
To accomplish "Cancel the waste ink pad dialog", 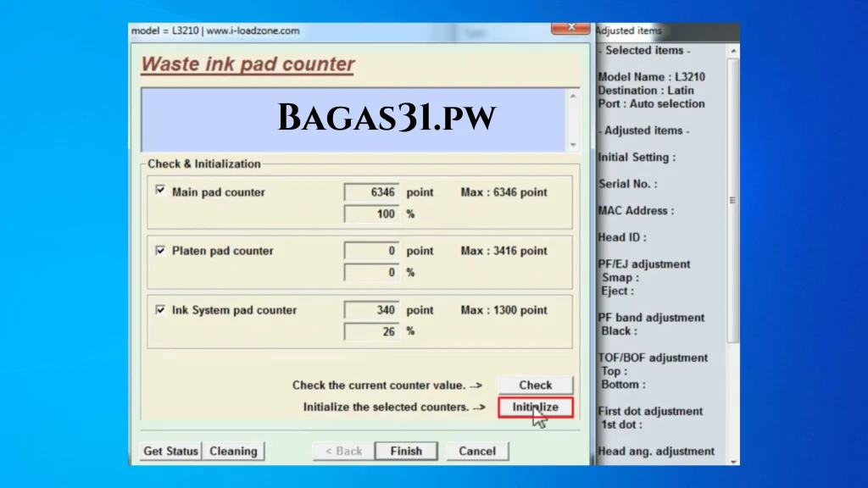I will 477,451.
